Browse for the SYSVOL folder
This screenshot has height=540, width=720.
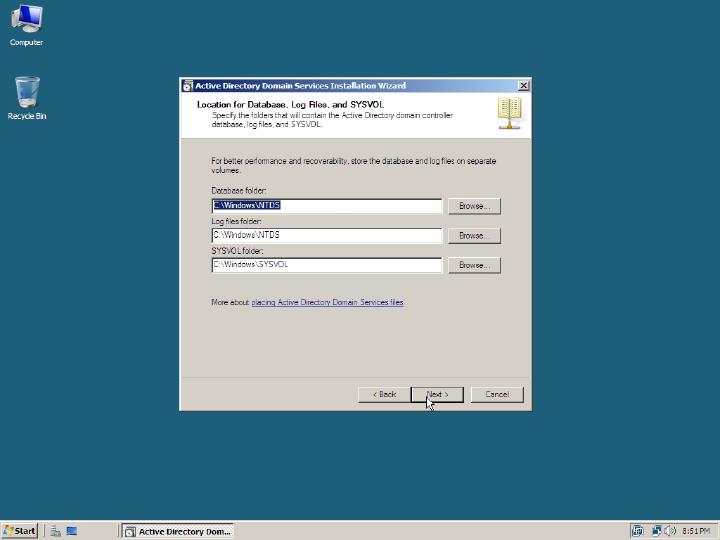[474, 265]
